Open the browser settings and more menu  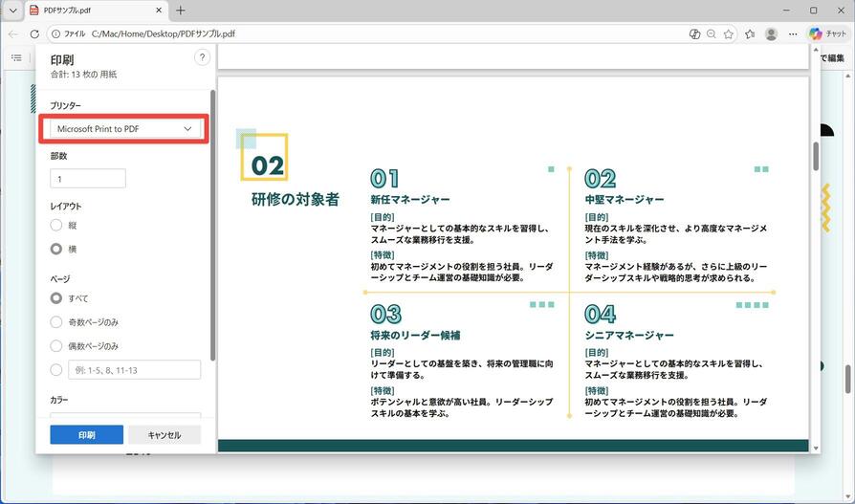click(793, 33)
